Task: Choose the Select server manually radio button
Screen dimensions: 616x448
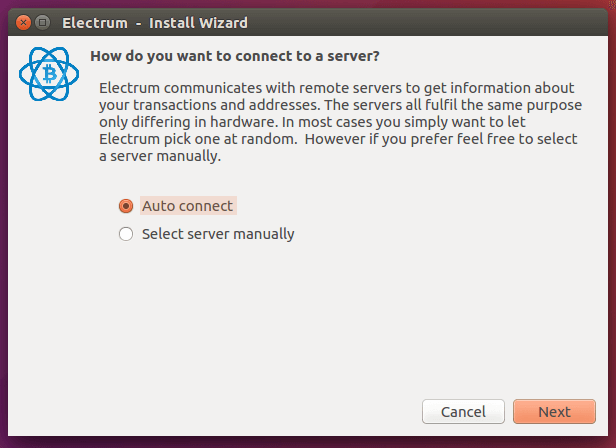Action: pyautogui.click(x=126, y=235)
